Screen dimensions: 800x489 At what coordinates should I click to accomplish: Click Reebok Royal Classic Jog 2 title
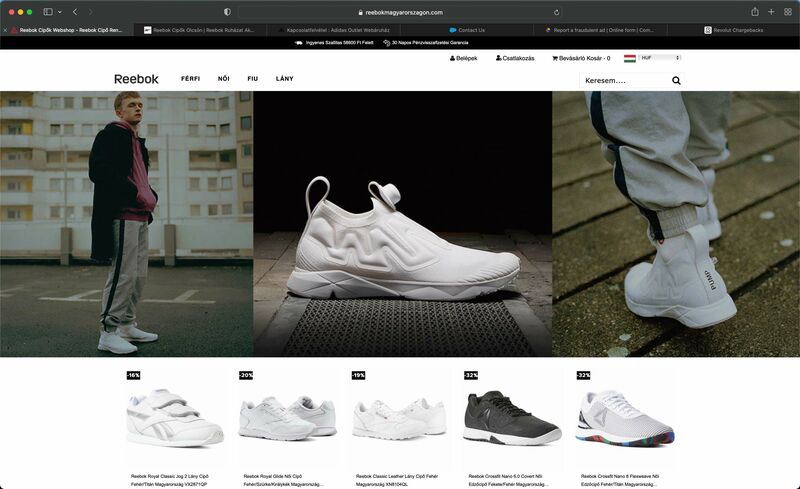pyautogui.click(x=170, y=480)
